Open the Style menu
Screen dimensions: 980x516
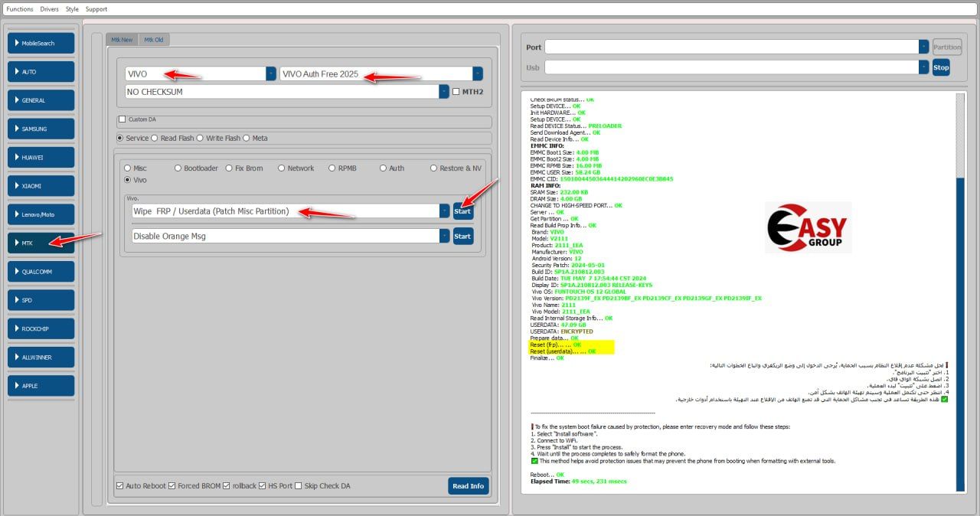point(72,9)
